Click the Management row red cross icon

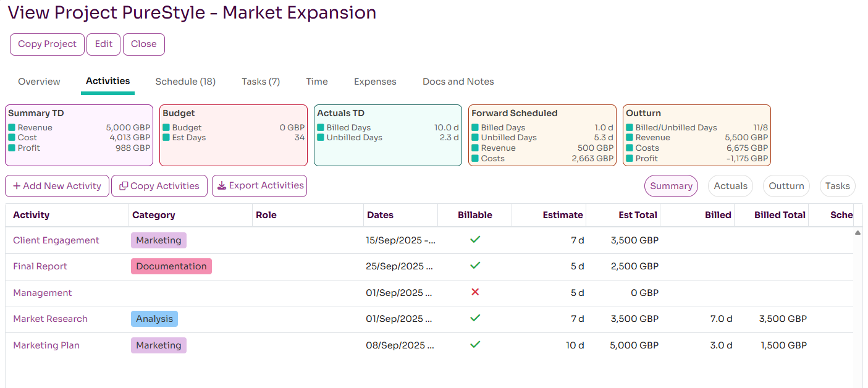pos(475,292)
